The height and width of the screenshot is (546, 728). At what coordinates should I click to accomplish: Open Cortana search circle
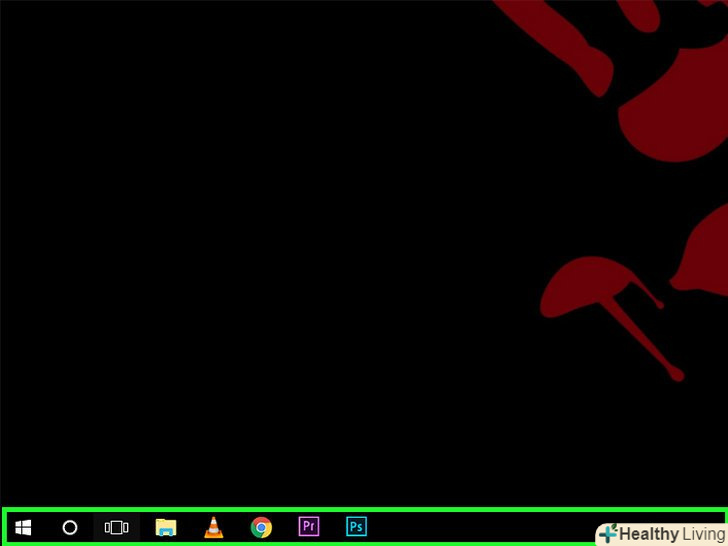[70, 527]
